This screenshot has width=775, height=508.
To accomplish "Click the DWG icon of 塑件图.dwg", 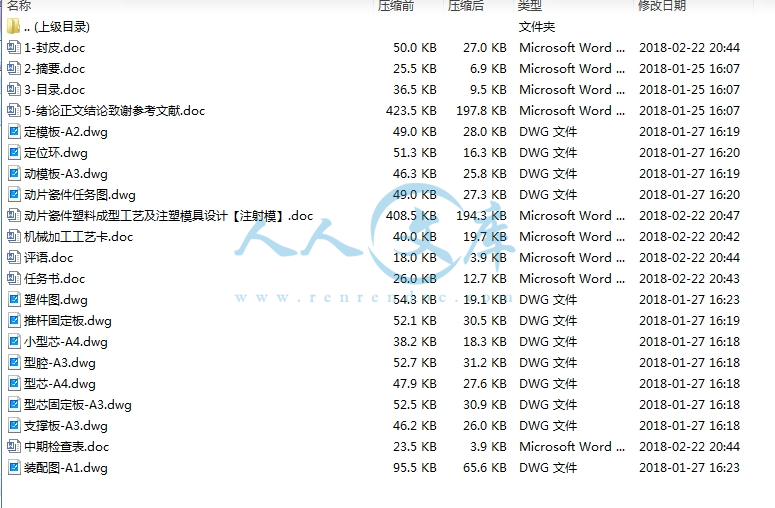I will click(14, 299).
